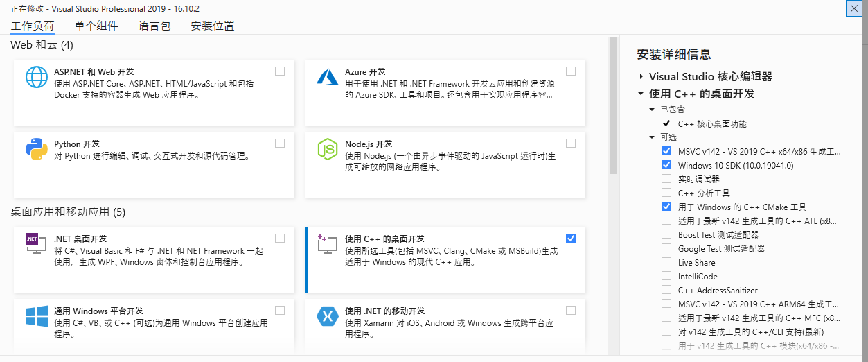Check the Python 开发 workload checkbox
Screen dimensions: 868x362
pyautogui.click(x=280, y=144)
